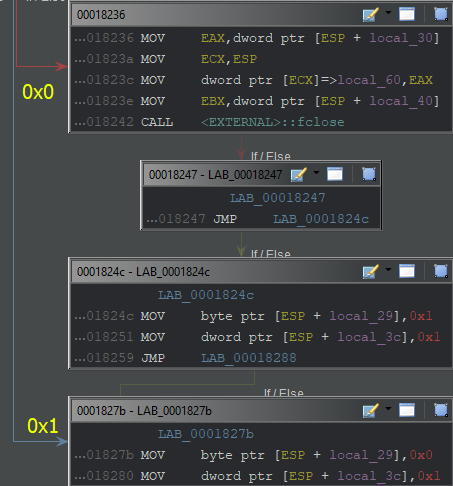The width and height of the screenshot is (453, 486).
Task: Click the MOV dword ptr [ECX]=>local_60,EAX line
Action: pos(253,80)
